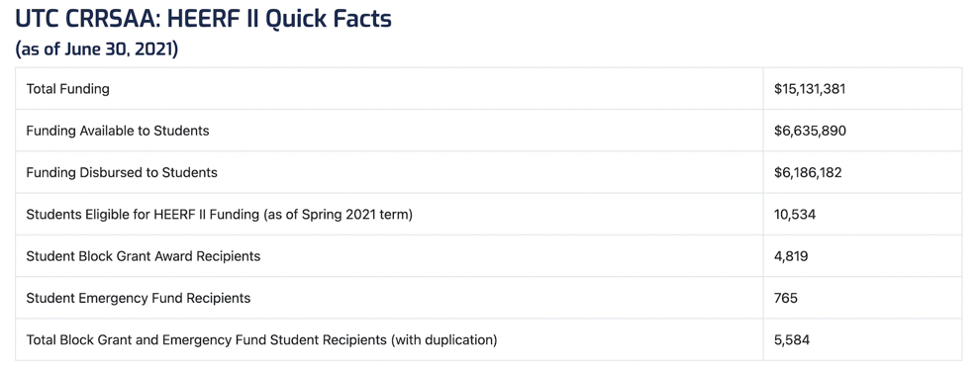Select the 4,819 block grant recipients value
Screen dimensions: 980x374
(x=791, y=256)
